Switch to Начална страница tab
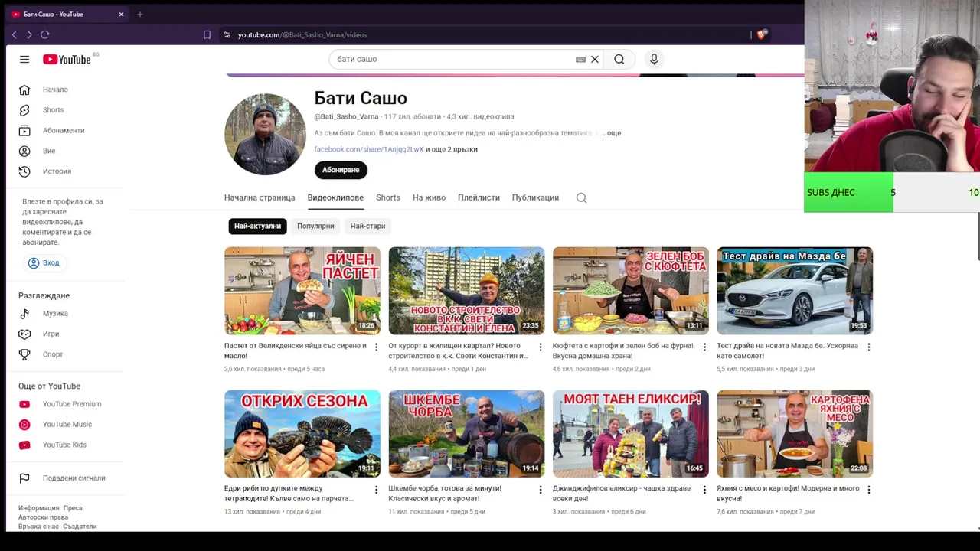The image size is (980, 551). [x=260, y=197]
